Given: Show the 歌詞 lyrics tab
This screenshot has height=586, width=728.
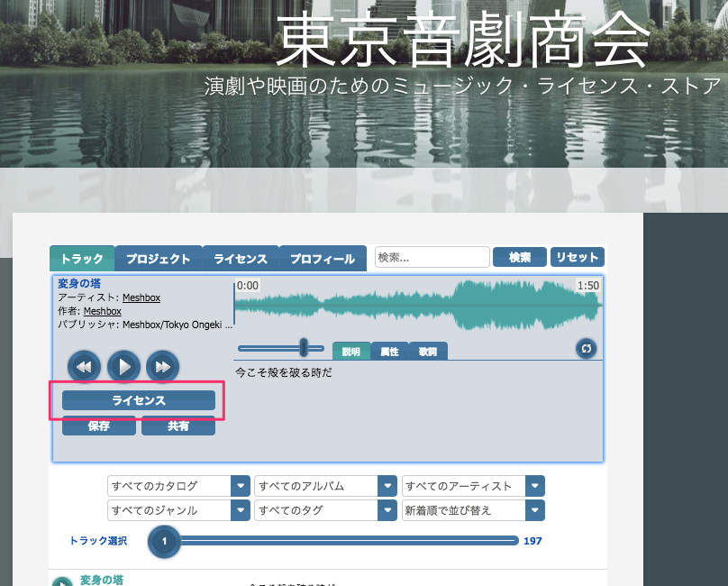Looking at the screenshot, I should pyautogui.click(x=427, y=352).
